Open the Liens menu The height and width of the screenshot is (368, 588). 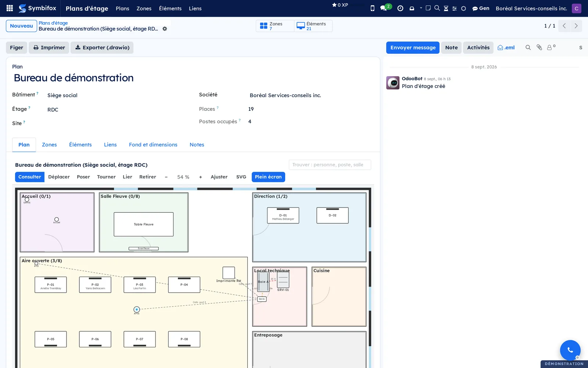[x=195, y=8]
